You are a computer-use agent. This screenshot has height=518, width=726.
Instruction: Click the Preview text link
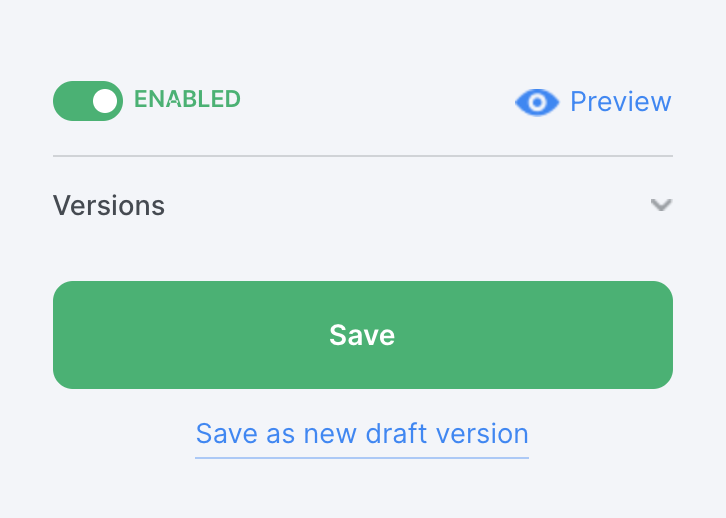(x=620, y=101)
